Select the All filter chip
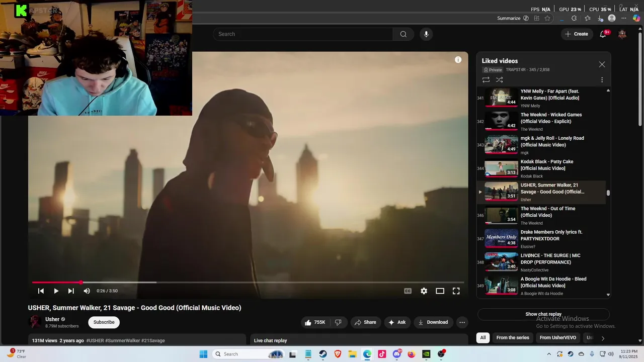Image resolution: width=644 pixels, height=362 pixels. point(483,338)
